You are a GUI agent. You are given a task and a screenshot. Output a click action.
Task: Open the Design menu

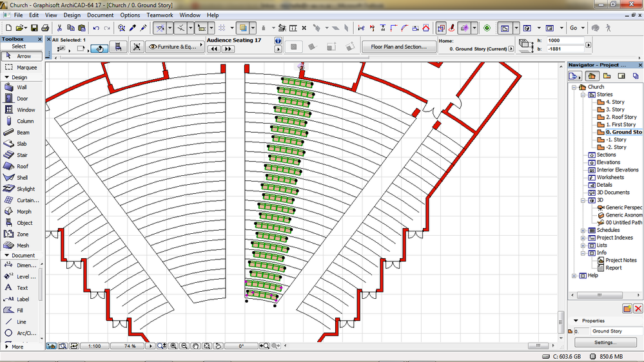coord(72,15)
